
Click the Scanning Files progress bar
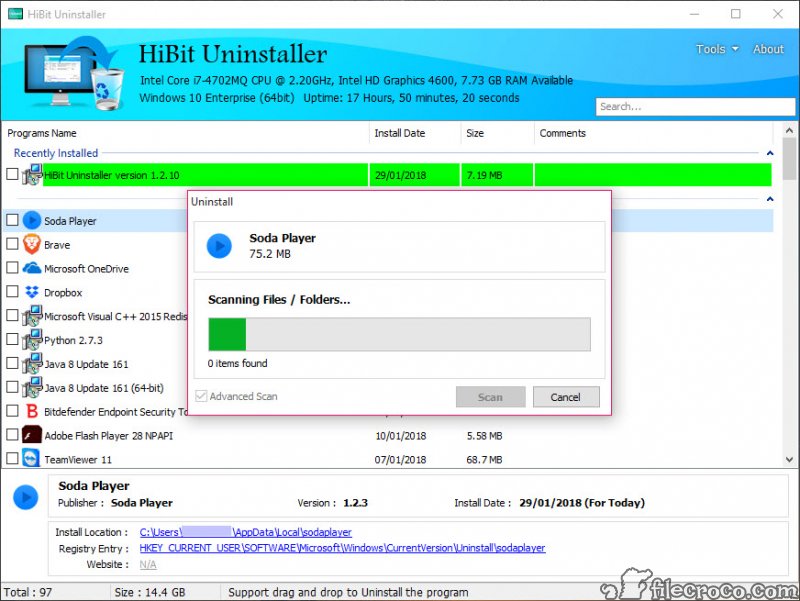pyautogui.click(x=399, y=334)
